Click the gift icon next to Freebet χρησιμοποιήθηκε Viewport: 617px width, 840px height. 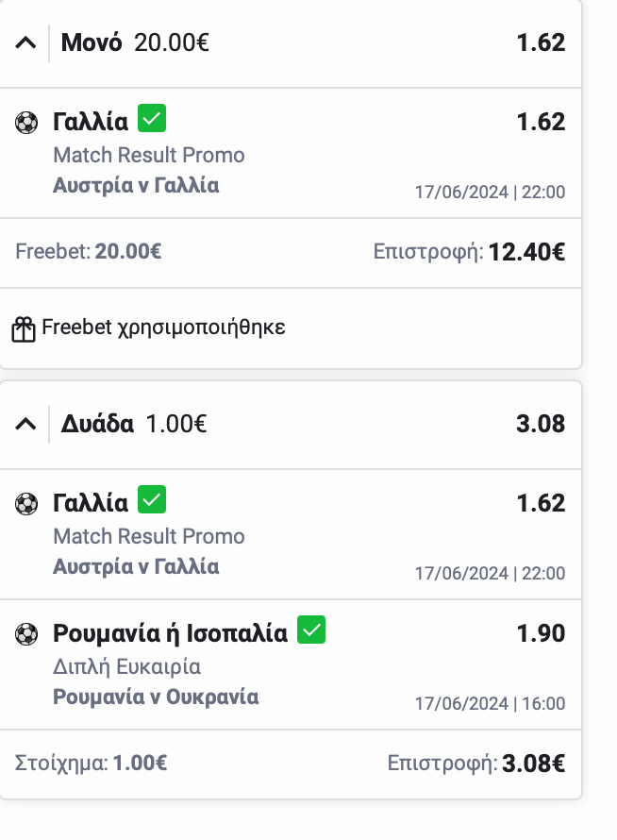tap(24, 328)
